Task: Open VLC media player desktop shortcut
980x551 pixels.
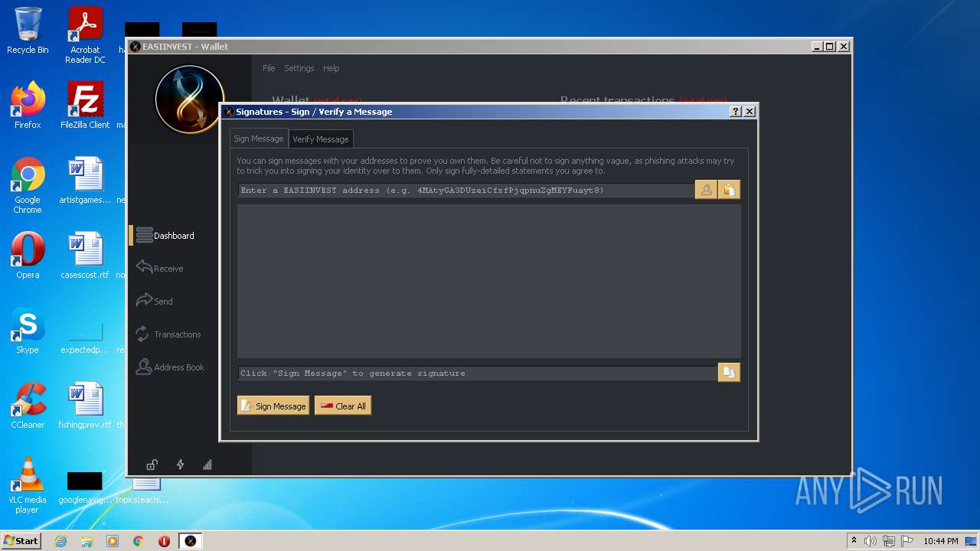Action: (x=28, y=485)
